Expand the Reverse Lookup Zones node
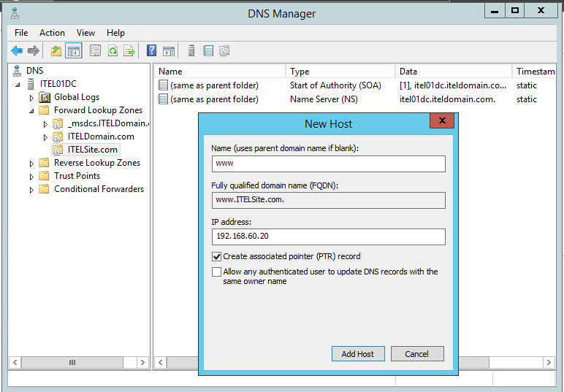 pos(31,164)
